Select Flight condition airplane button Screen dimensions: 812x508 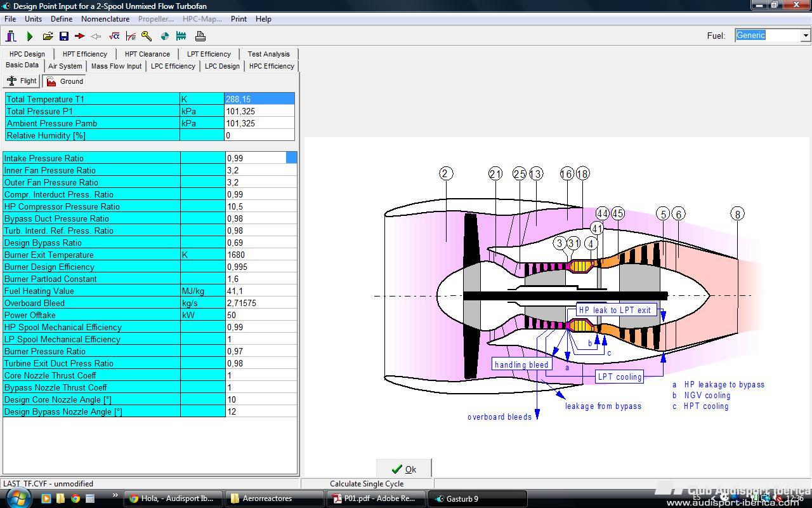(22, 81)
